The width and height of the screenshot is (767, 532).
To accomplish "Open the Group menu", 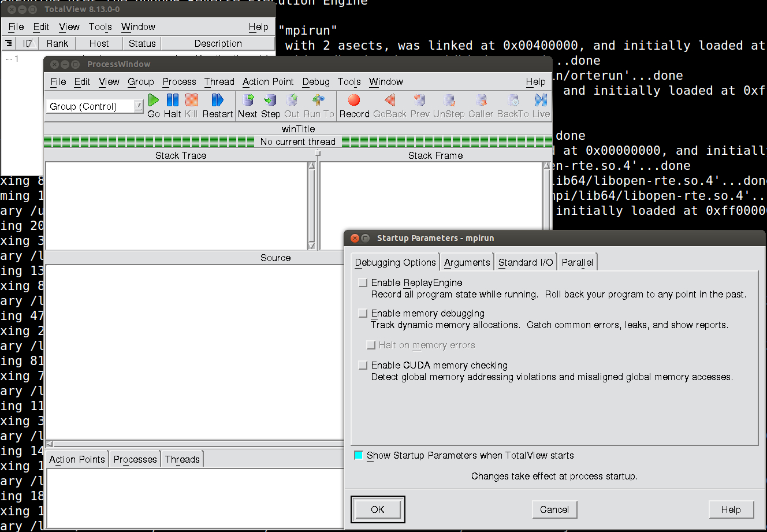I will coord(141,81).
